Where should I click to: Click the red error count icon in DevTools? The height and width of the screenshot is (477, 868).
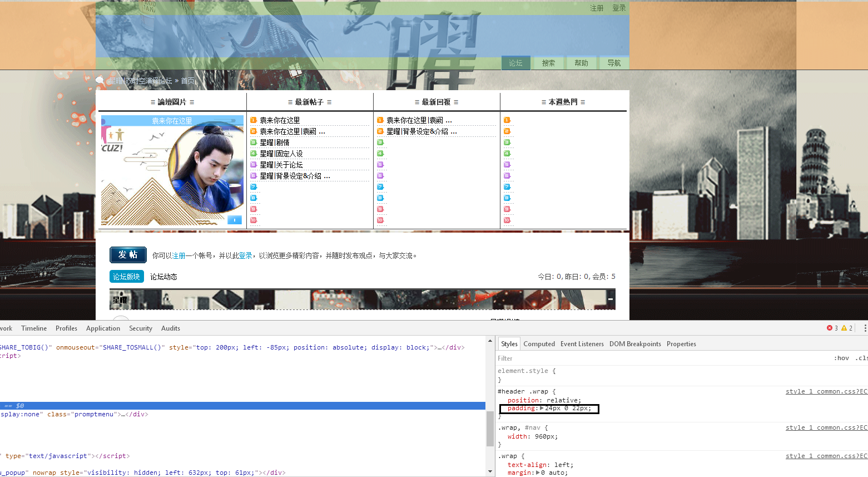(830, 328)
